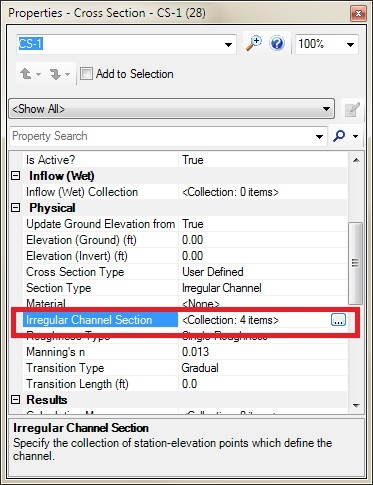The width and height of the screenshot is (373, 485).
Task: Go to next element using down arrow icon
Action: click(55, 74)
